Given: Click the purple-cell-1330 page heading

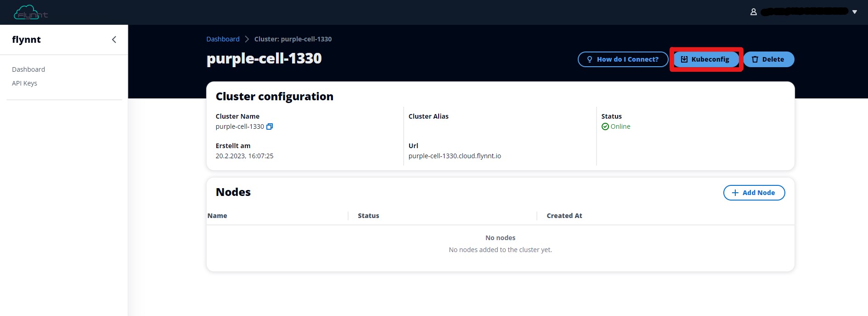Looking at the screenshot, I should (x=264, y=58).
